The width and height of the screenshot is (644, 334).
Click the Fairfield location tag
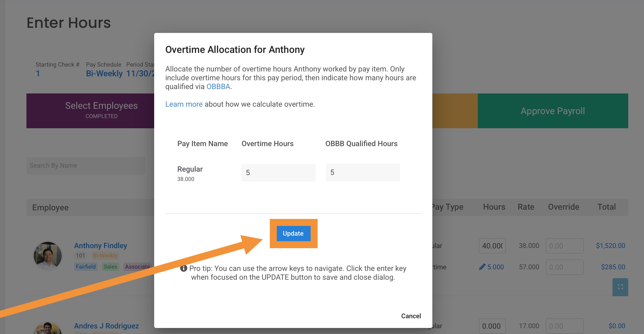86,267
